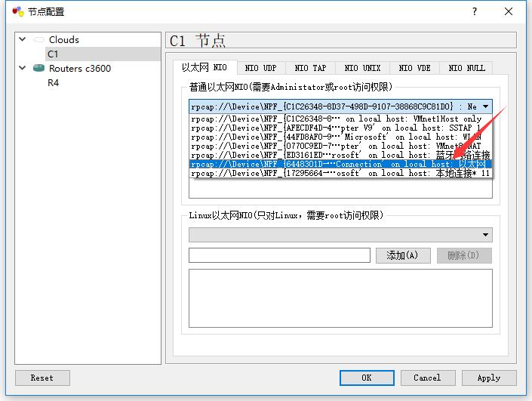Collapse the Clouds tree node
This screenshot has width=532, height=401.
click(x=23, y=39)
